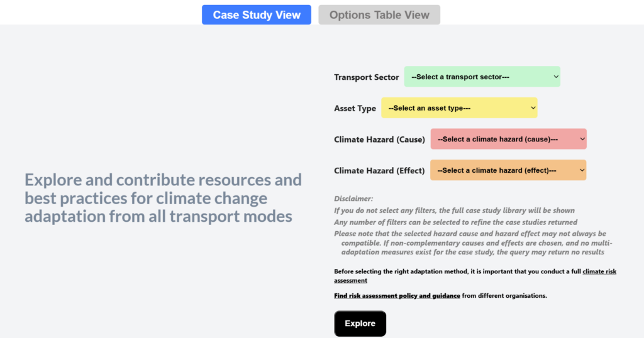Click the chevron arrow on transport sector selector
Image resolution: width=644 pixels, height=338 pixels.
click(555, 77)
